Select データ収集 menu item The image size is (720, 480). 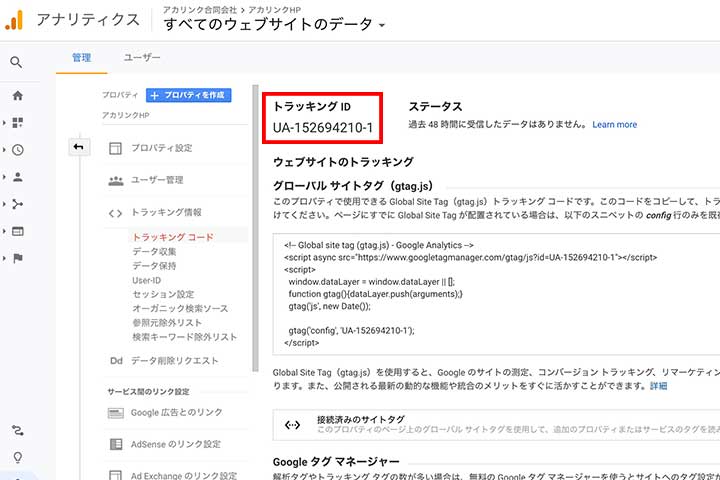point(154,252)
